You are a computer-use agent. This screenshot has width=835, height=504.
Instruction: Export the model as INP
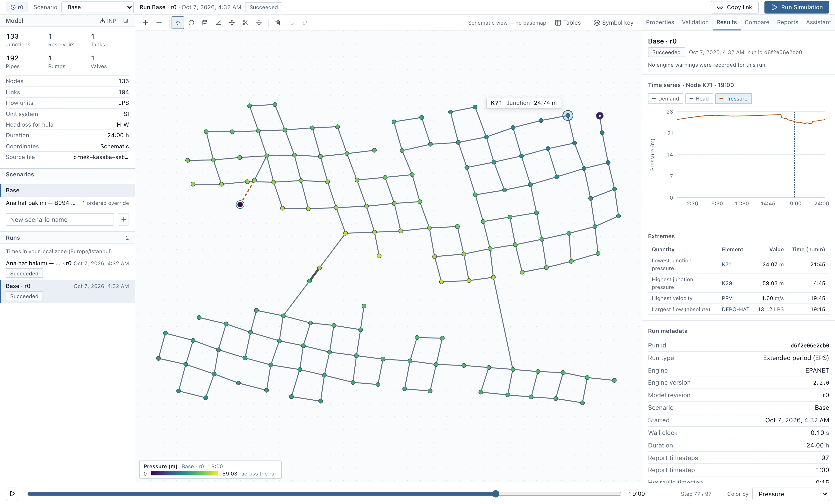(108, 21)
